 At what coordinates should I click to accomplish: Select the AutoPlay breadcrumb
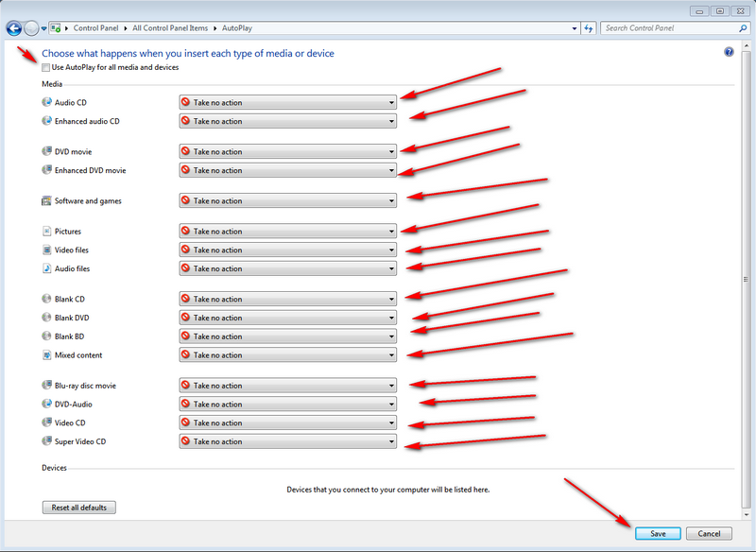(x=237, y=28)
